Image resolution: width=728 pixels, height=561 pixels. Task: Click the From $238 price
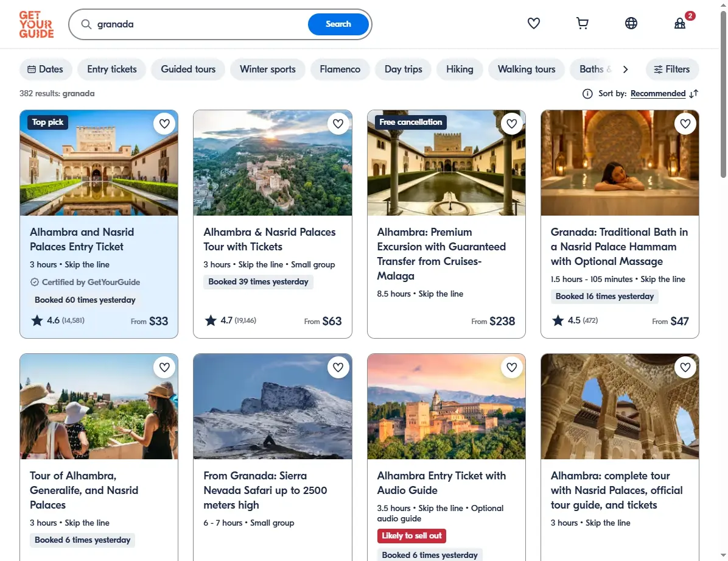(493, 321)
